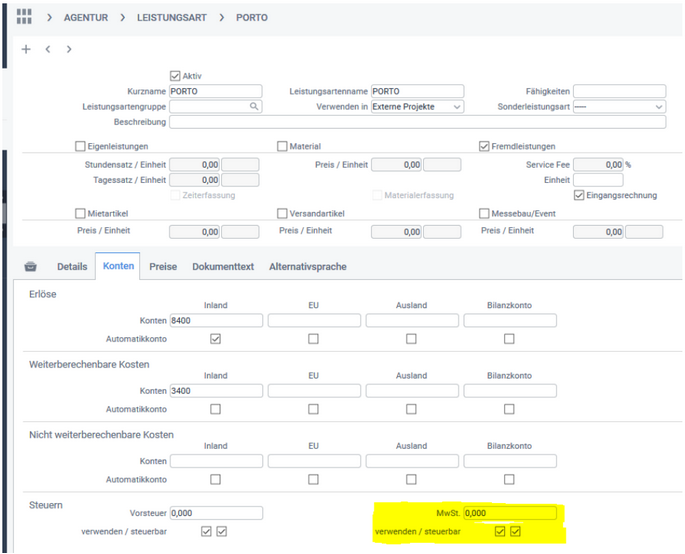
Task: Navigate to LEISTUNGSART breadcrumb link
Action: (174, 18)
